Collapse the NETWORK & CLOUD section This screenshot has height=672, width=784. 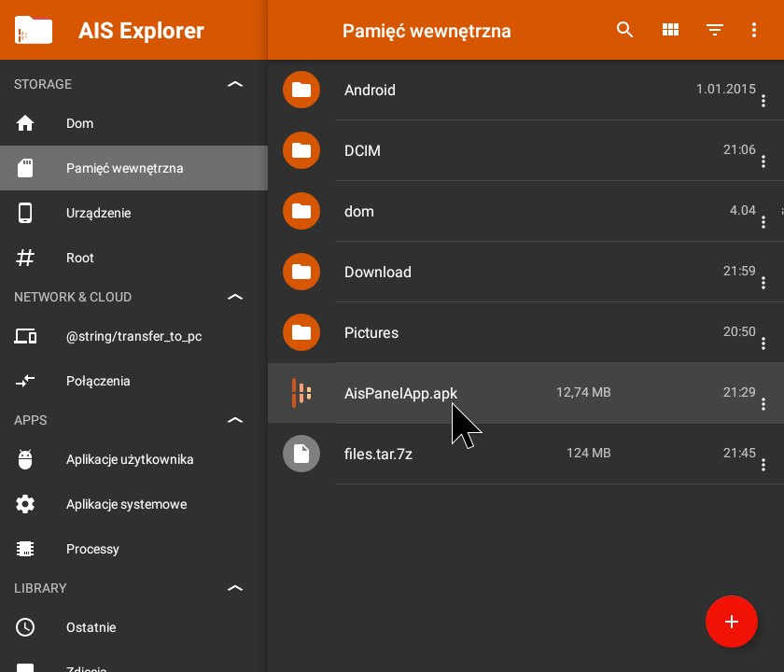click(x=235, y=297)
